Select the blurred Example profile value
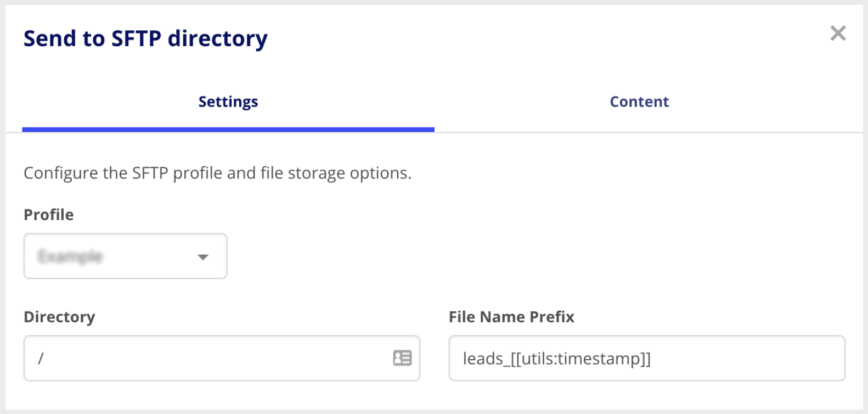This screenshot has height=414, width=868. [x=70, y=256]
